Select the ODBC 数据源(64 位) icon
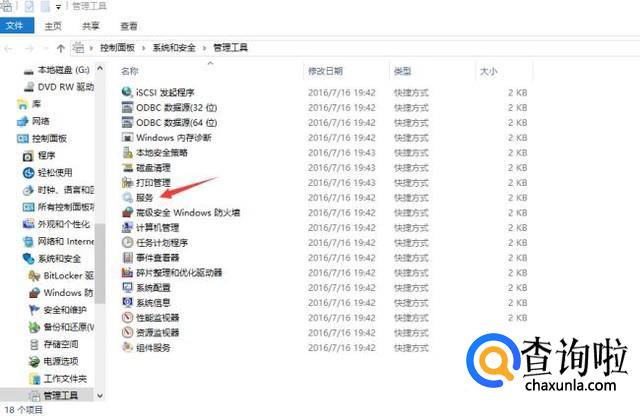 [127, 122]
